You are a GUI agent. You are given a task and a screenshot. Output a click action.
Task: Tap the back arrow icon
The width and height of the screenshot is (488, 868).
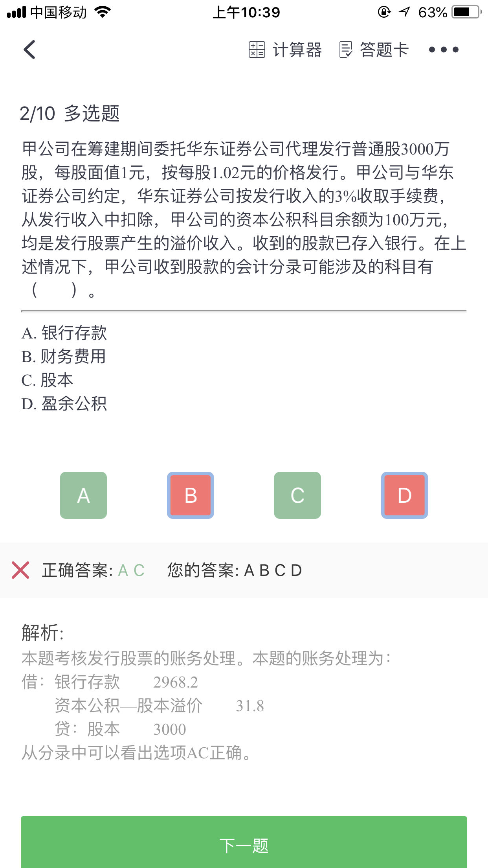coord(29,50)
